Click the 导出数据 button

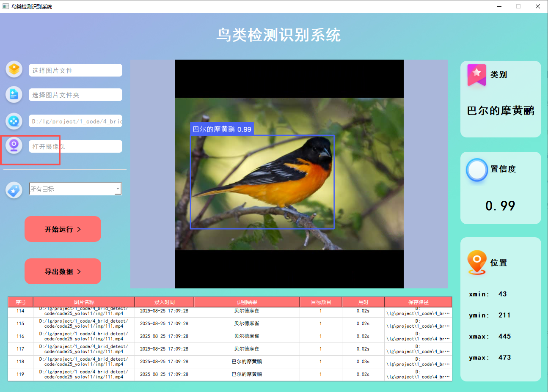[63, 271]
